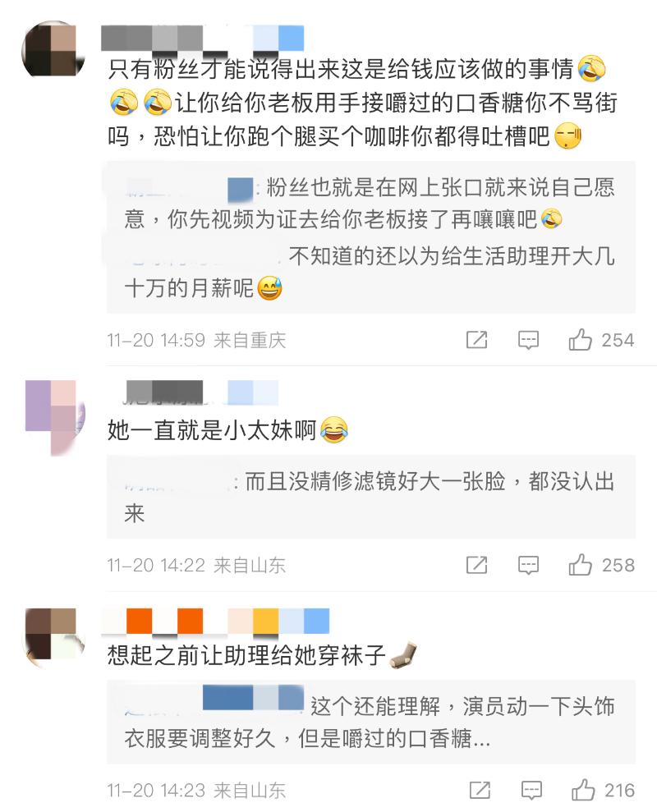Screen dimensions: 657x812
Task: Reply to the 14:22 comment via speech bubble
Action: pos(529,566)
